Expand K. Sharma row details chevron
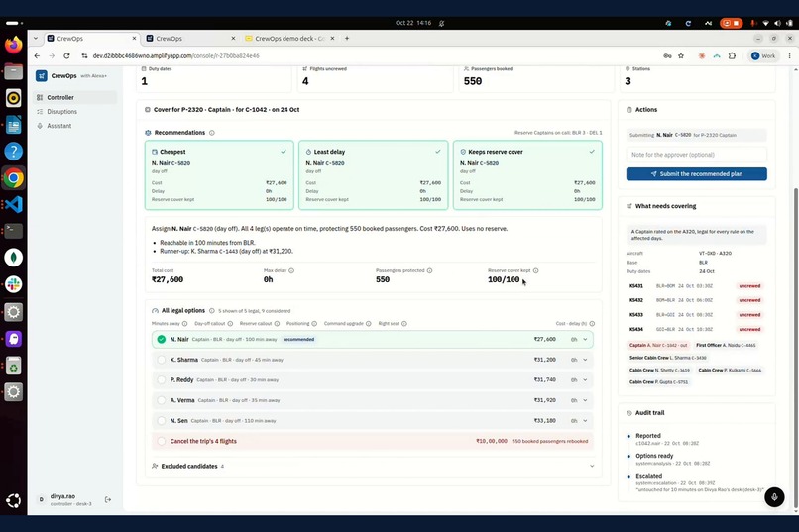 point(585,360)
